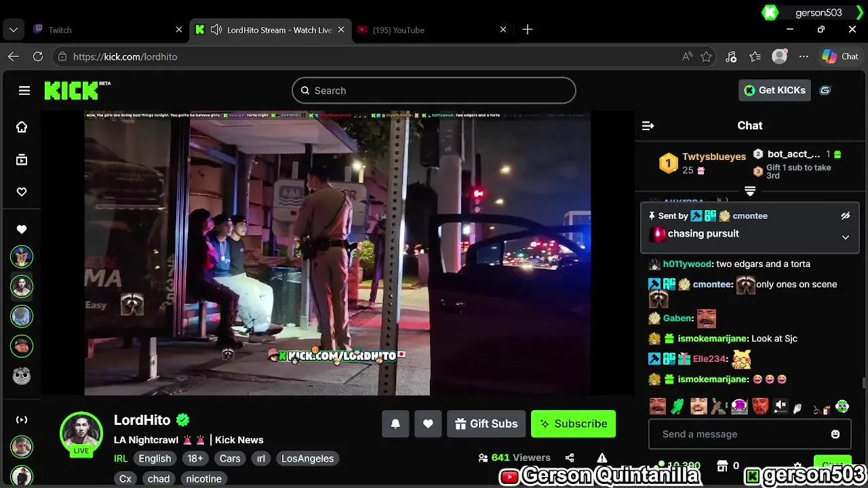Click the search field
This screenshot has height=488, width=868.
(x=434, y=90)
